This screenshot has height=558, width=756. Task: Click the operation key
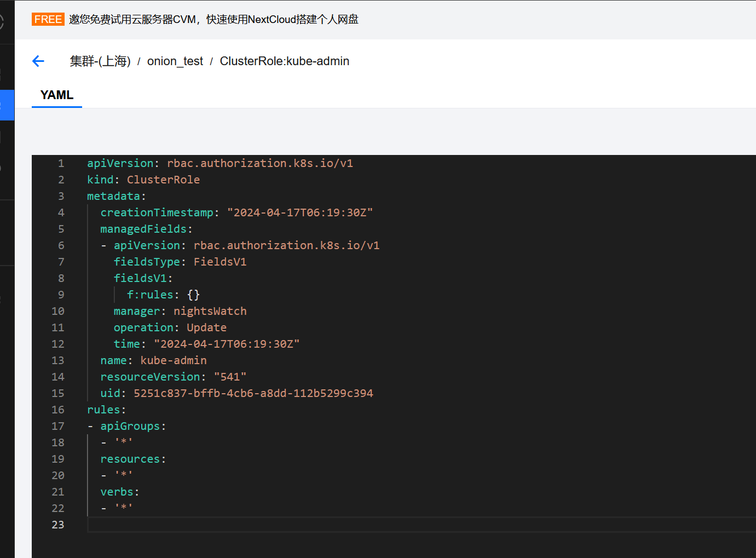pyautogui.click(x=143, y=327)
